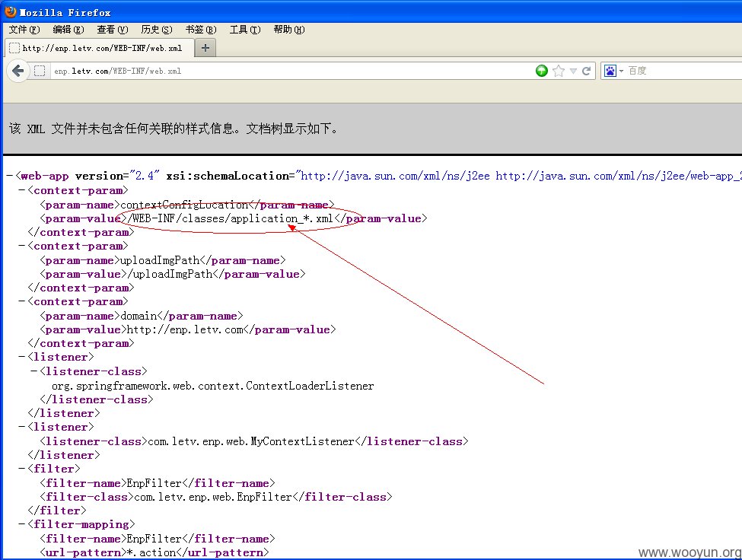Open the Baidu search engine selector

(x=613, y=71)
